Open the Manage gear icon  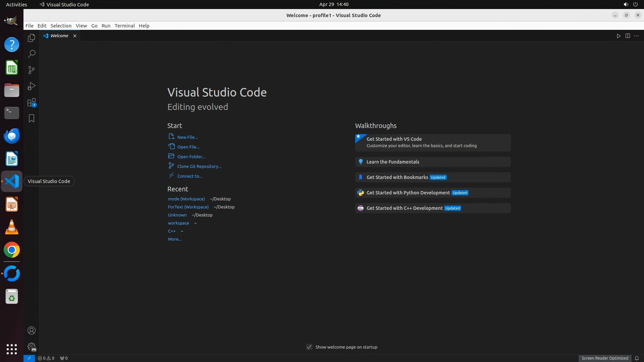[32, 347]
